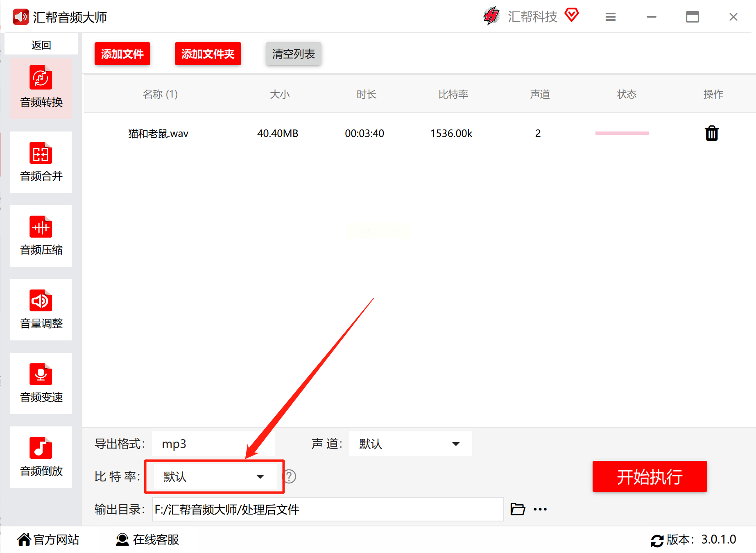Screen dimensions: 756x553
Task: Open the hamburger menu in title bar
Action: pyautogui.click(x=611, y=17)
